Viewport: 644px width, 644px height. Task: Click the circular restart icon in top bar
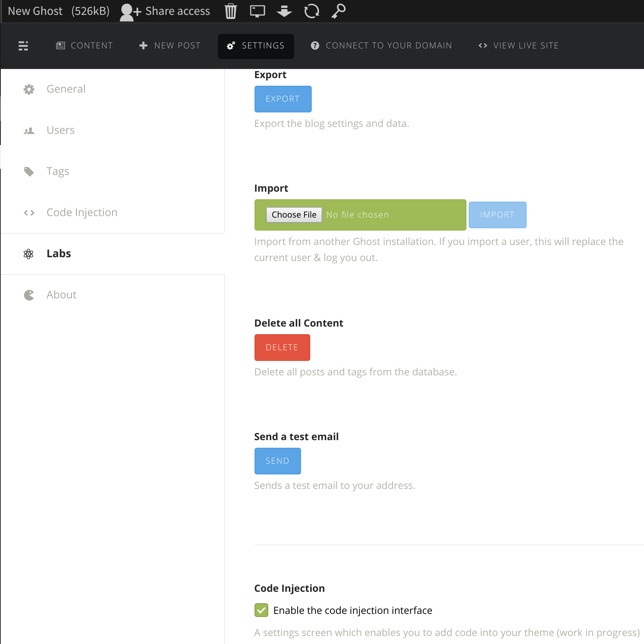311,11
